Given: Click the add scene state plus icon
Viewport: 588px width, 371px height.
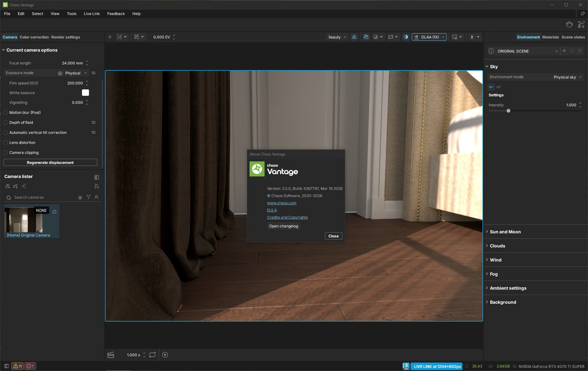Looking at the screenshot, I should (564, 51).
